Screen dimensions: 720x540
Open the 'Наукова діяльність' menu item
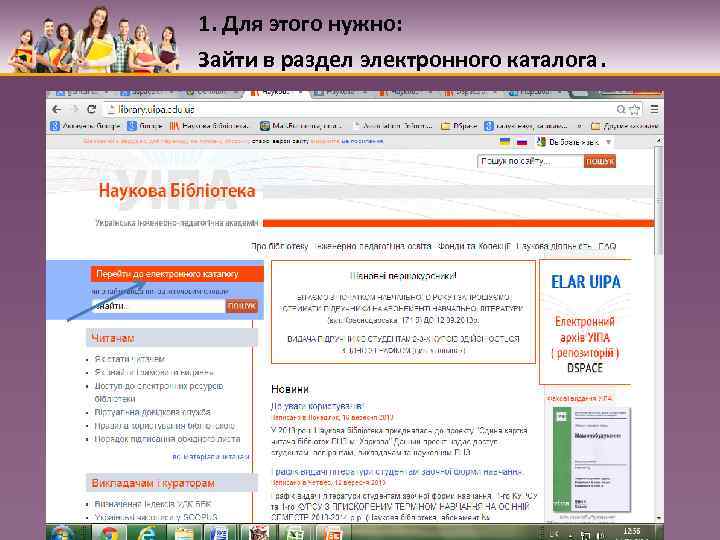(x=554, y=247)
